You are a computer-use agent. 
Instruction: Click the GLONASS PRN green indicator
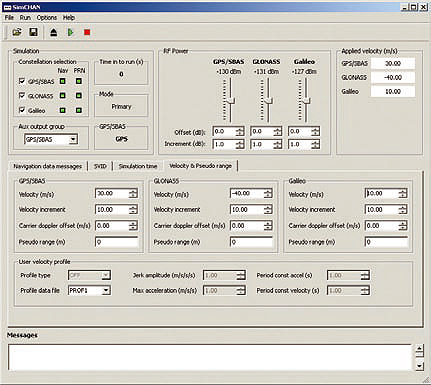pos(79,96)
